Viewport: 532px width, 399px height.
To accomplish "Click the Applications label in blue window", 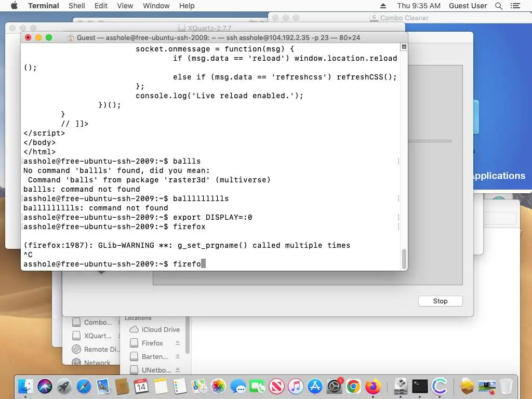I will [x=499, y=176].
